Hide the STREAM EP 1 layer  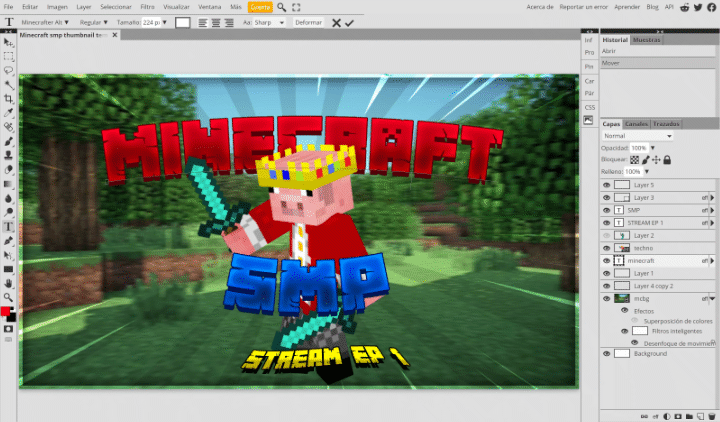(x=607, y=223)
